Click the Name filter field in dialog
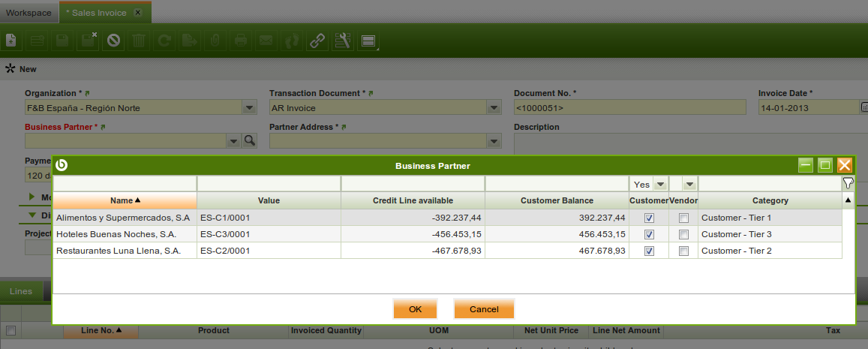Image resolution: width=868 pixels, height=349 pixels. click(125, 184)
